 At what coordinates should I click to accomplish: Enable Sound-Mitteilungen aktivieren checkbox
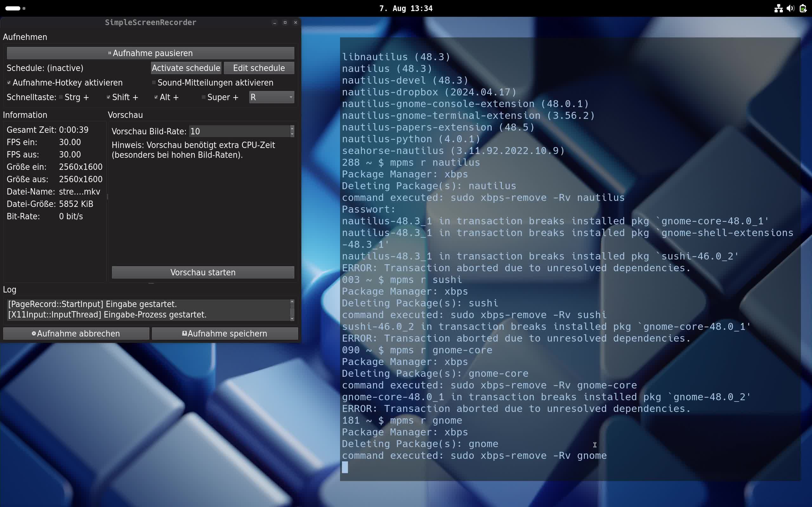(x=154, y=82)
